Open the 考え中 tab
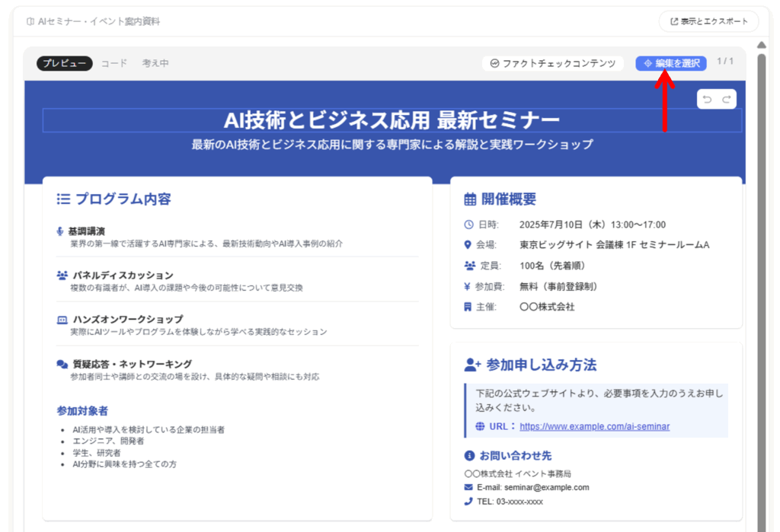 155,63
